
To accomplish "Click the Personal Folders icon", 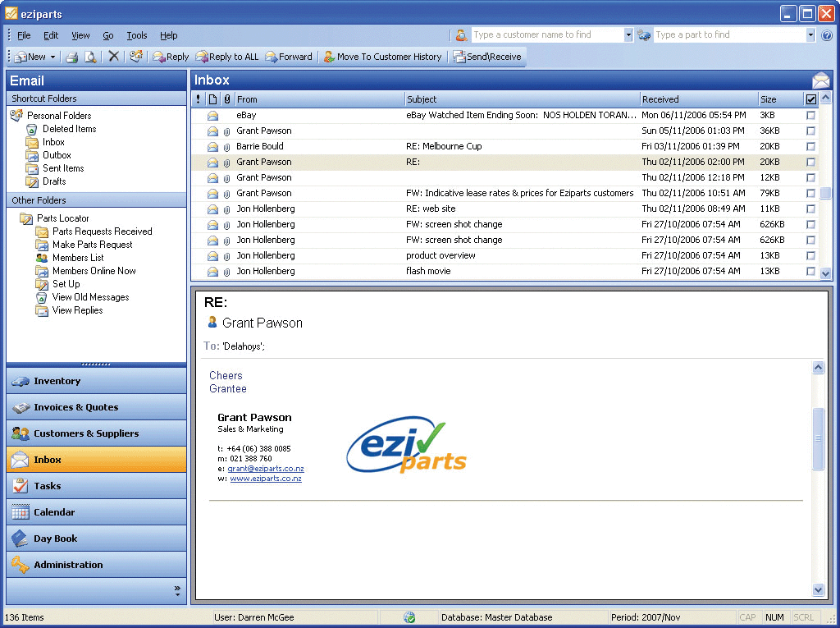I will point(16,115).
